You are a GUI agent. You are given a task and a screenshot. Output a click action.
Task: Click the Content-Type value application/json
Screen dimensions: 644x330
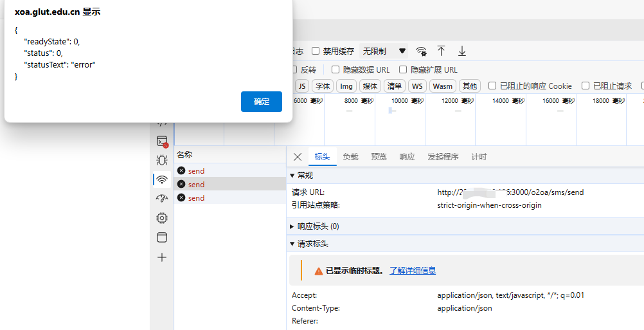[465, 308]
